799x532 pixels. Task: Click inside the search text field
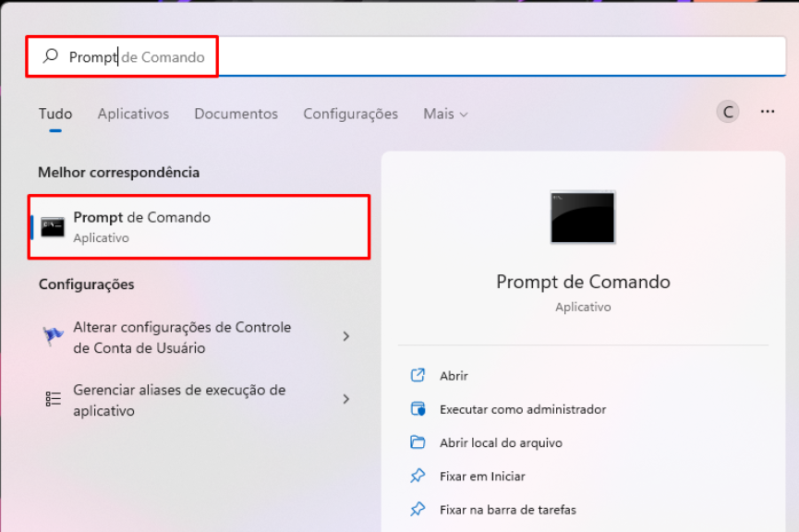click(x=462, y=57)
